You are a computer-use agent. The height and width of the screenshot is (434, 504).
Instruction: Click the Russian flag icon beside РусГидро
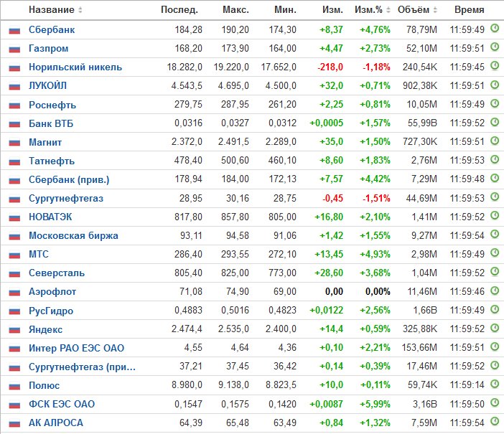pyautogui.click(x=14, y=311)
